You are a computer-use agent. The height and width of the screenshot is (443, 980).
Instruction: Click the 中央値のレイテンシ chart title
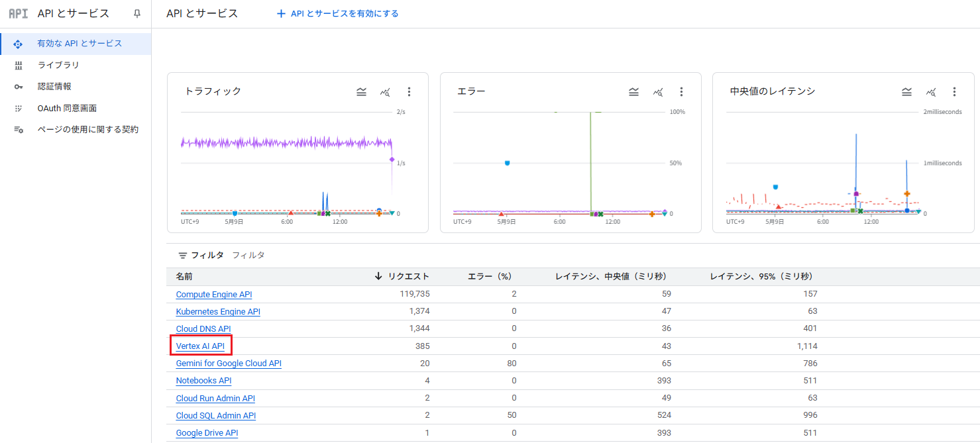pyautogui.click(x=772, y=91)
